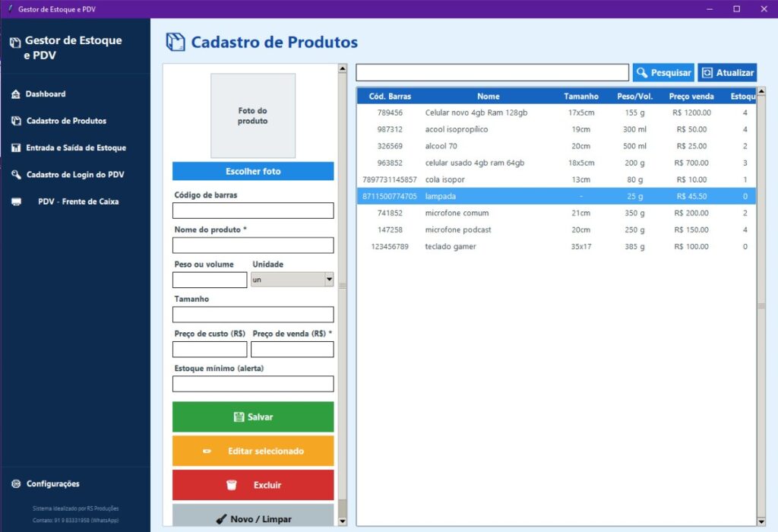Click the Foto do produto placeholder
Screen dimensions: 778x532
click(253, 116)
